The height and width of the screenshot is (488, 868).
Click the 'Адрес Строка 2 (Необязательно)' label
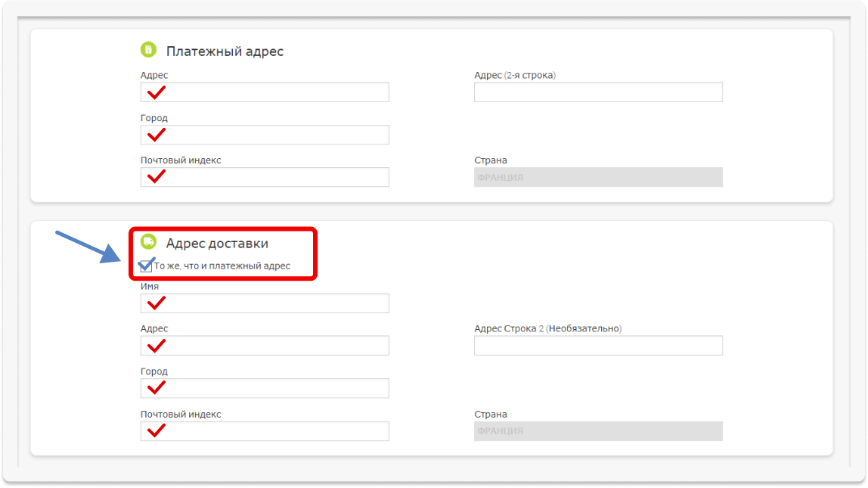tap(547, 328)
